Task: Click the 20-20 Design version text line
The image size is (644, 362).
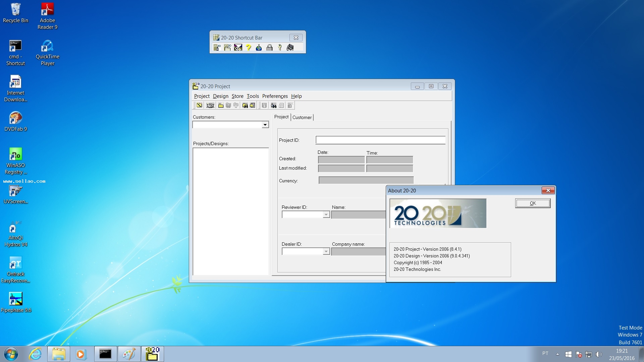Action: [432, 256]
